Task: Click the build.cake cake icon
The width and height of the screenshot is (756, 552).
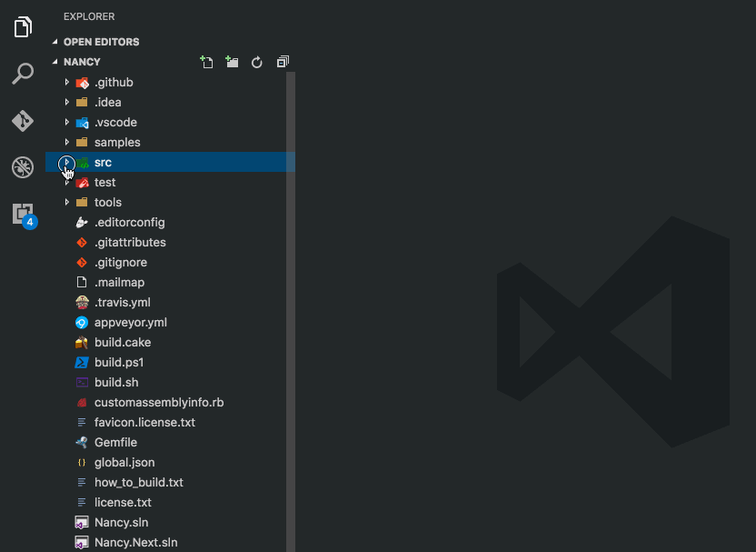Action: coord(82,343)
